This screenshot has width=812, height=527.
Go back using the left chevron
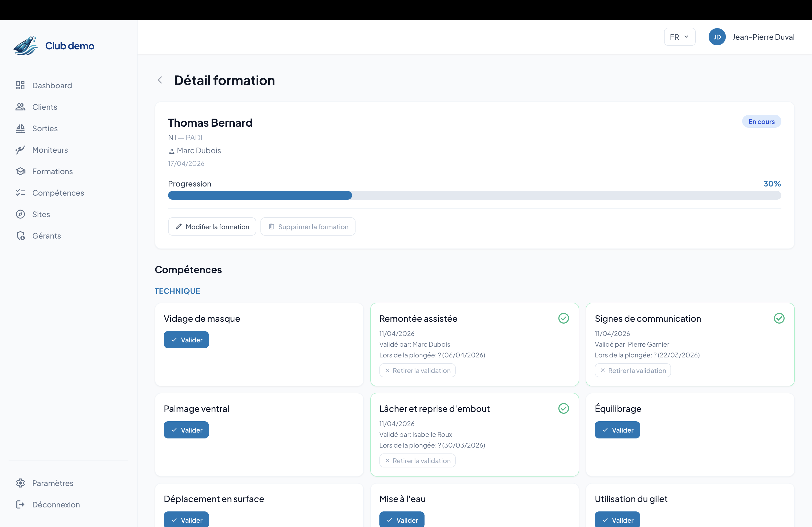[160, 80]
